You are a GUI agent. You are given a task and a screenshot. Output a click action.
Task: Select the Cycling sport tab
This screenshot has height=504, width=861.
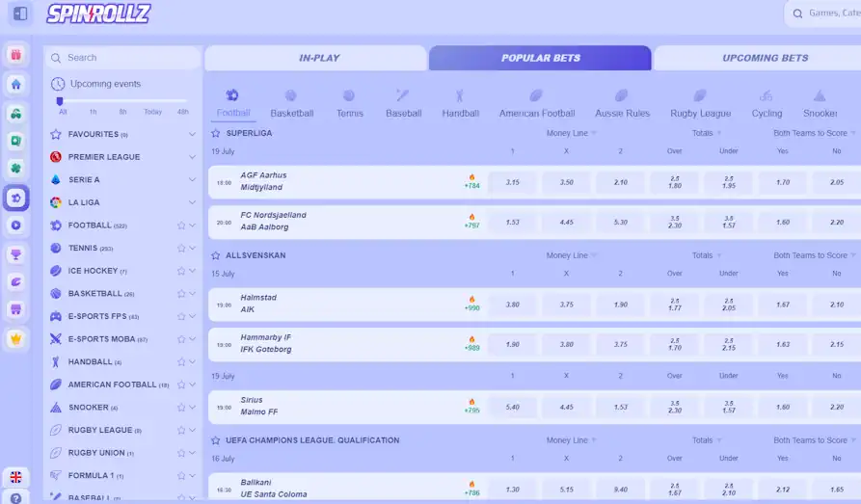pos(767,104)
